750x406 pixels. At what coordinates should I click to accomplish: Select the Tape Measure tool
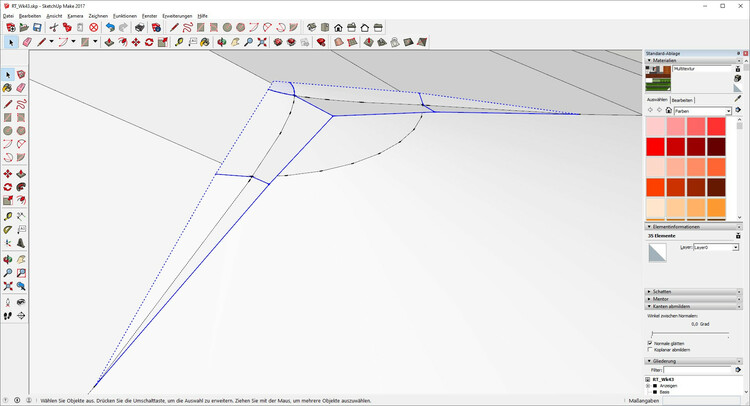(x=8, y=216)
